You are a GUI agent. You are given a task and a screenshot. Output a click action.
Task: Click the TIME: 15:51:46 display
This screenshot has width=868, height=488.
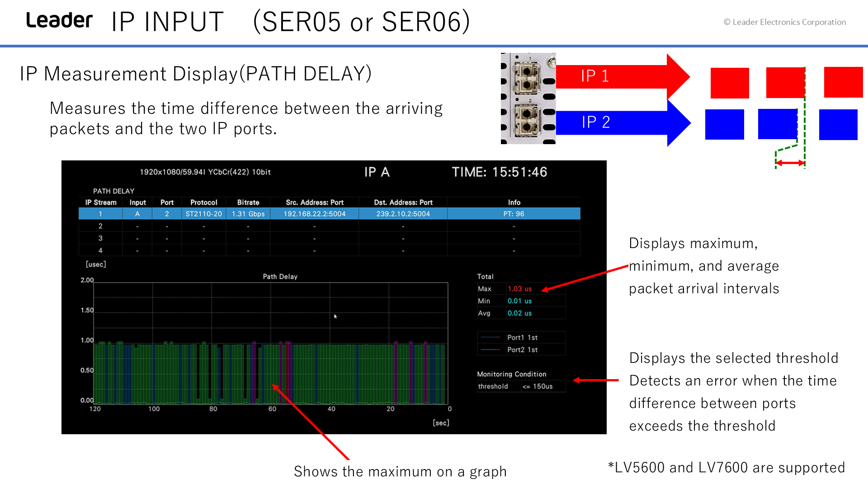tap(500, 172)
